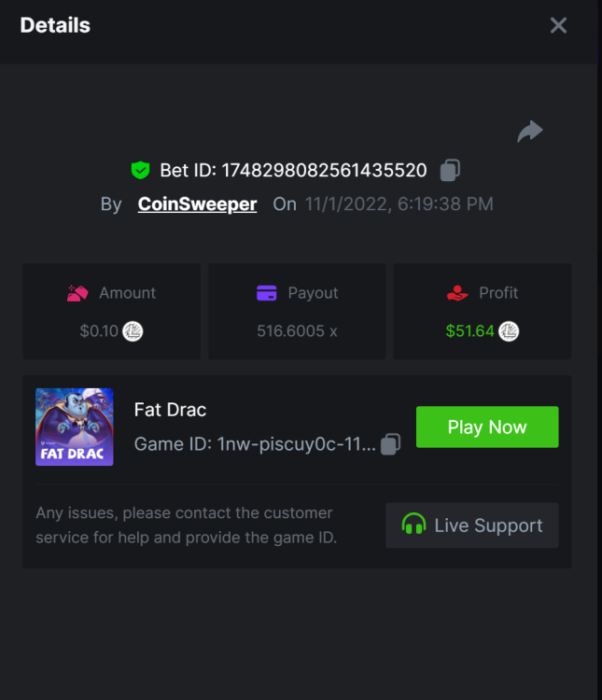Open the CoinSweeper user profile link
The image size is (602, 700).
[x=197, y=203]
